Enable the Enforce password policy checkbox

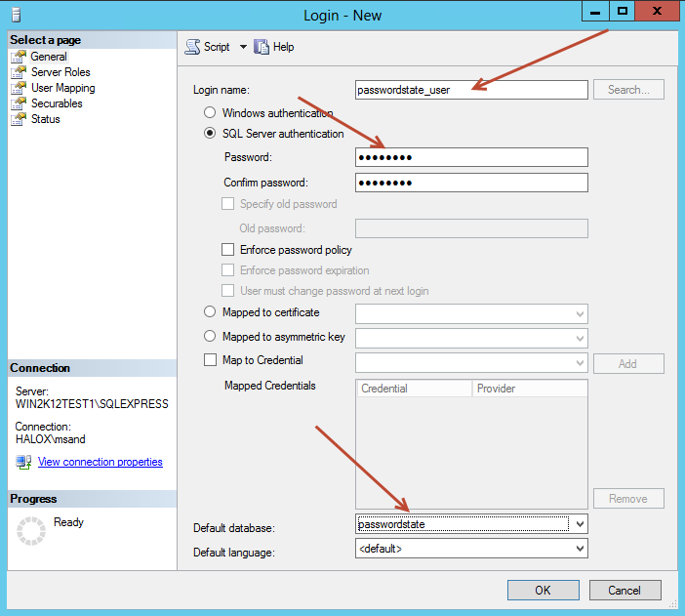tap(228, 250)
